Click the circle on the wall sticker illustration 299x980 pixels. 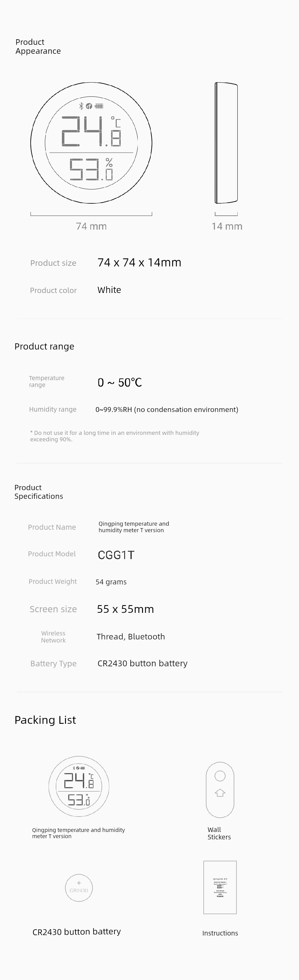click(220, 776)
